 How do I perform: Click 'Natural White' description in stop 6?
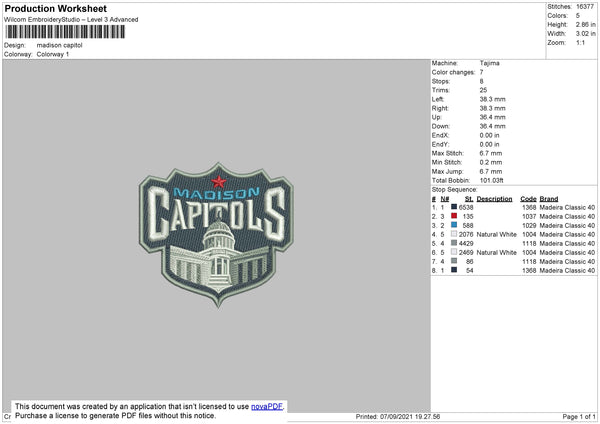pos(496,252)
